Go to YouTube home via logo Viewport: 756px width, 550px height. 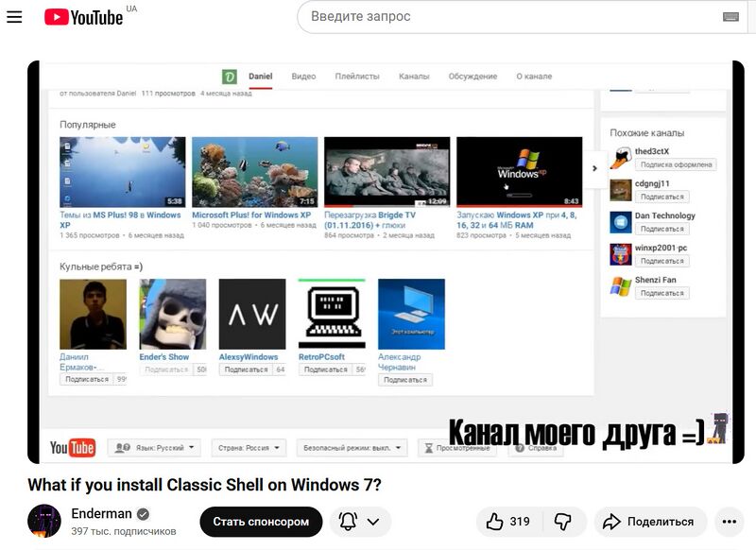click(x=84, y=17)
